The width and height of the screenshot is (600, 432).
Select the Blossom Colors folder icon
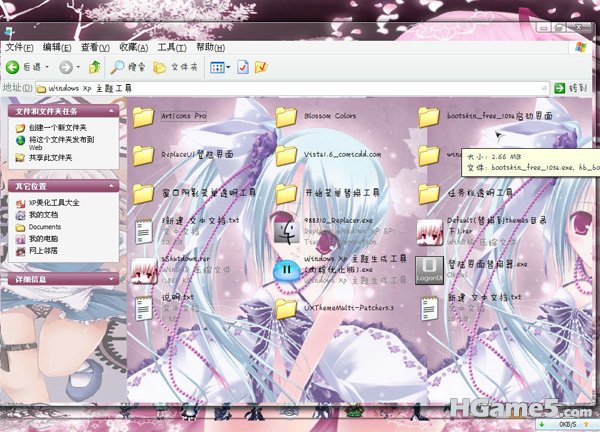pos(287,116)
